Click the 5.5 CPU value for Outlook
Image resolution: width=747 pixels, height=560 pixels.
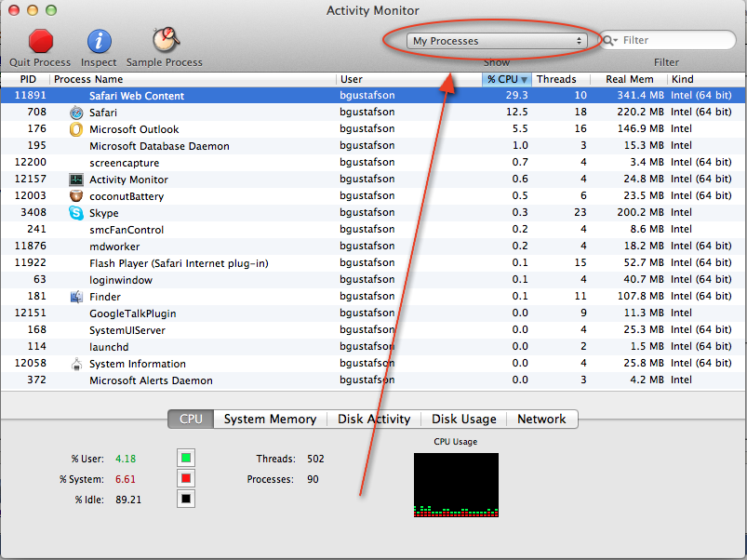click(520, 128)
